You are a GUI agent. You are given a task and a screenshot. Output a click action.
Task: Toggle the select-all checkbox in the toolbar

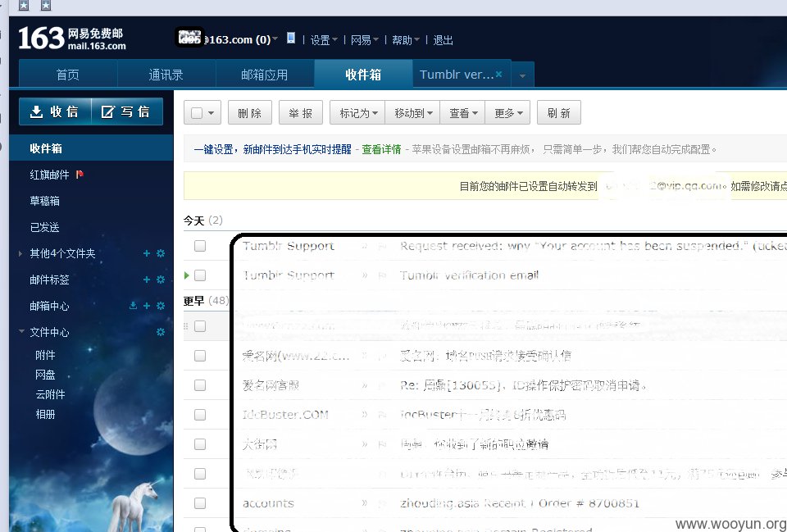197,113
